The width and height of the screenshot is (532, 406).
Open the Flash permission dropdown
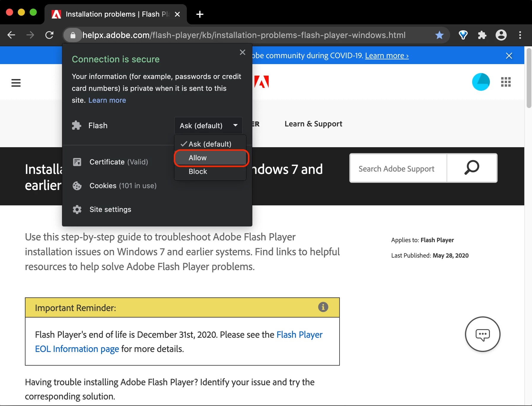click(x=208, y=126)
